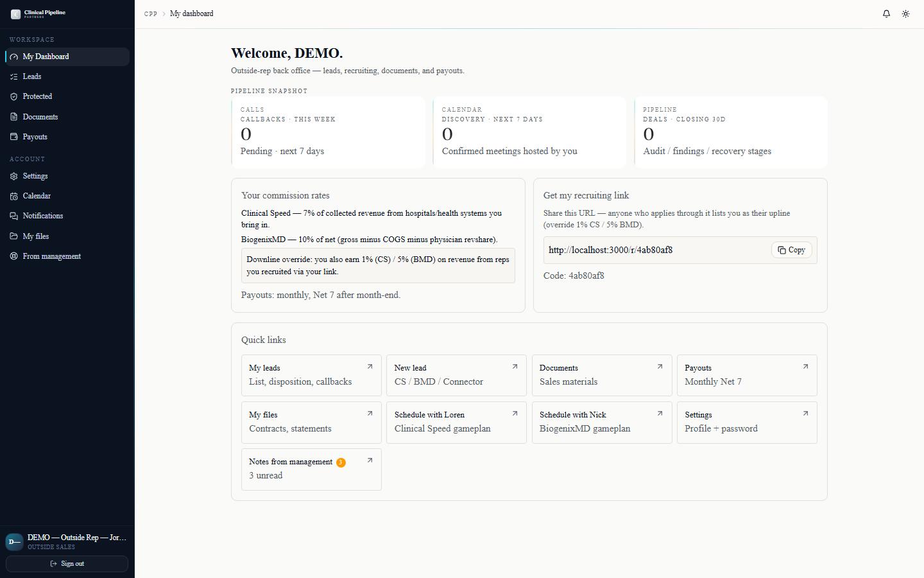Open the notifications bell in the top bar

[886, 13]
